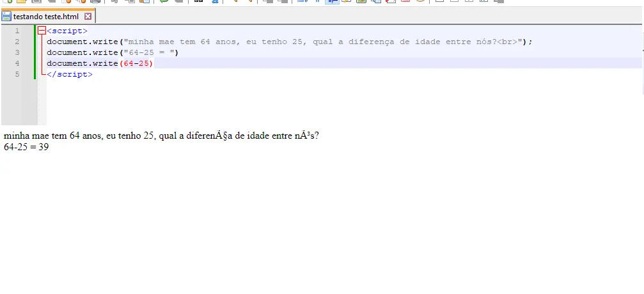Click the string "64-25 = " on line 3
The width and height of the screenshot is (644, 294).
[x=150, y=52]
